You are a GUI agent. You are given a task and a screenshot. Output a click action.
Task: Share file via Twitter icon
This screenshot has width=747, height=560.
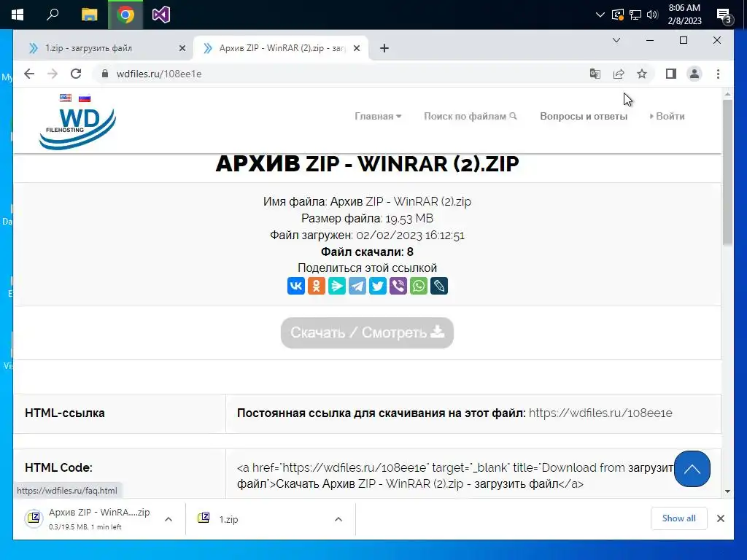point(378,286)
